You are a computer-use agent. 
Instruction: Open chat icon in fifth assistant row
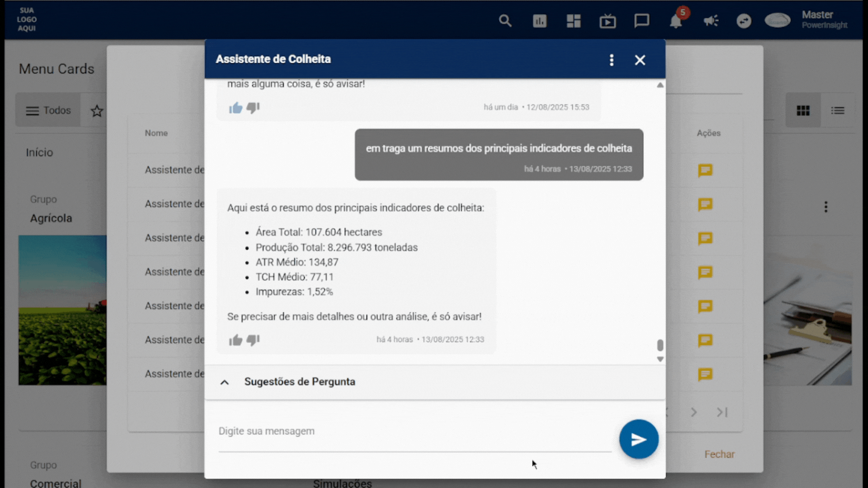pos(705,306)
